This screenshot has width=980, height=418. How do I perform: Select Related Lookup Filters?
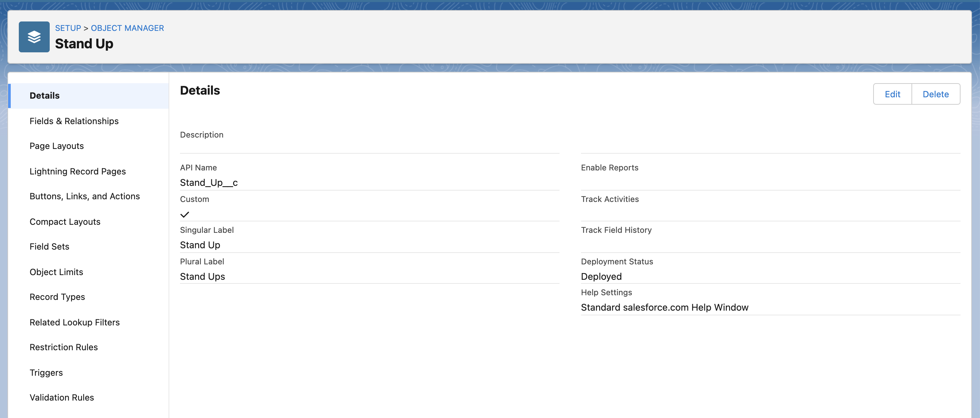coord(75,322)
